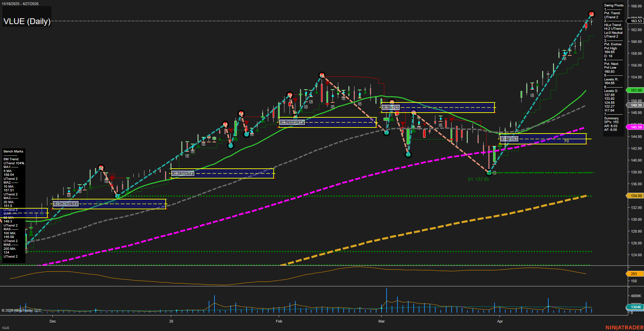
Task: Click the magenta 145.59 moving average price tag
Action: 636,127
